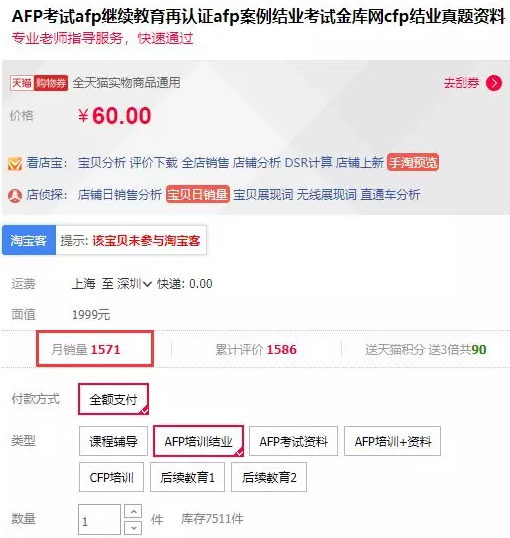Click the blue 淘宝客 tag

tap(29, 240)
